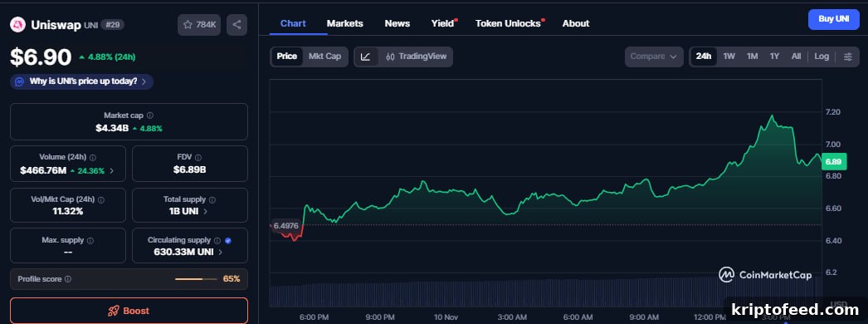Expand Volume (24h) details chevron
The image size is (868, 324).
click(111, 170)
